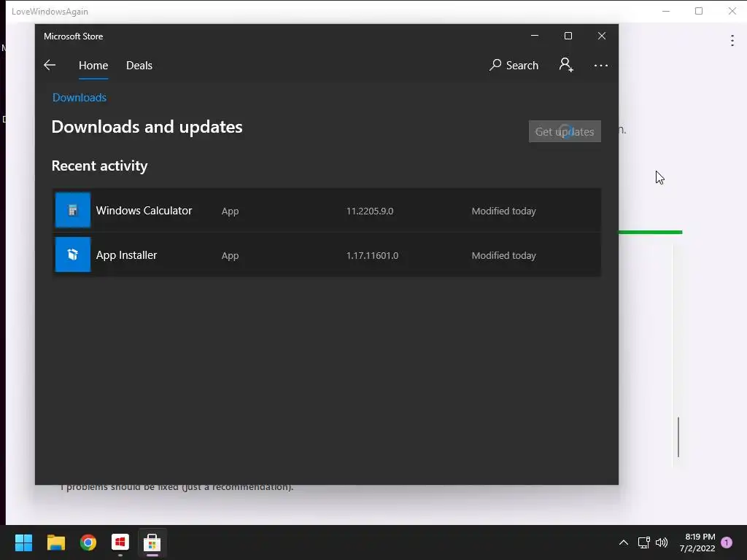Screen dimensions: 747x560
Task: Launch Google Chrome from the taskbar
Action: [x=88, y=542]
